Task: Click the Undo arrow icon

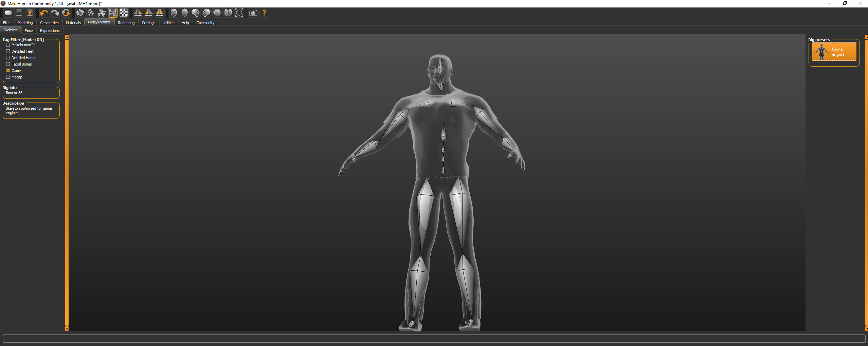Action: [x=44, y=13]
